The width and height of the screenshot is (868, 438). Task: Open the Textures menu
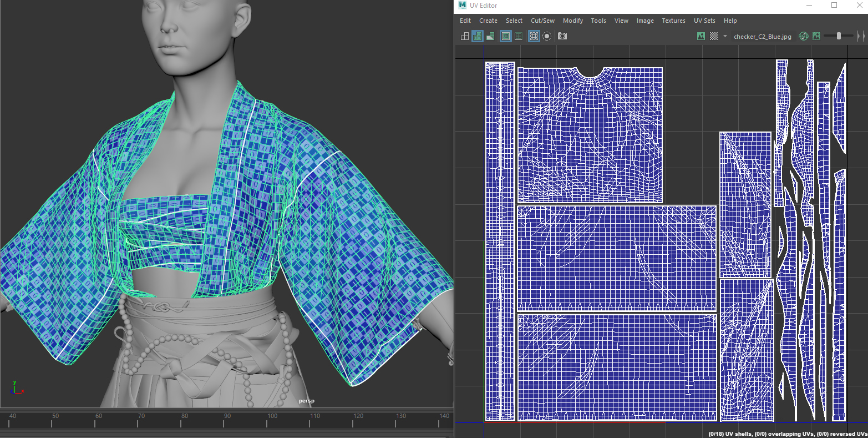pyautogui.click(x=673, y=21)
